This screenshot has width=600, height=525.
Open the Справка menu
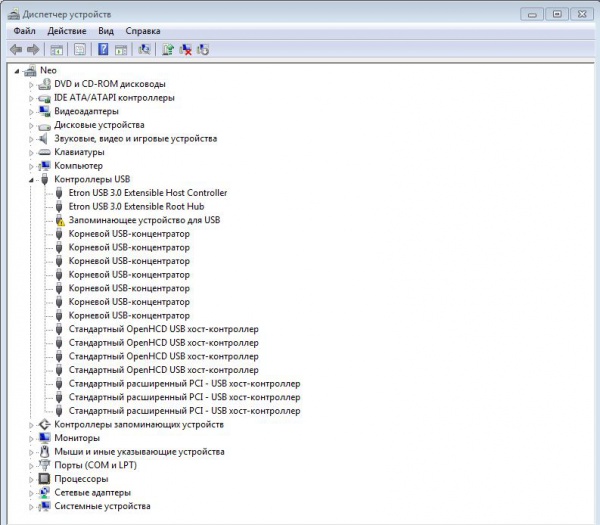(143, 31)
